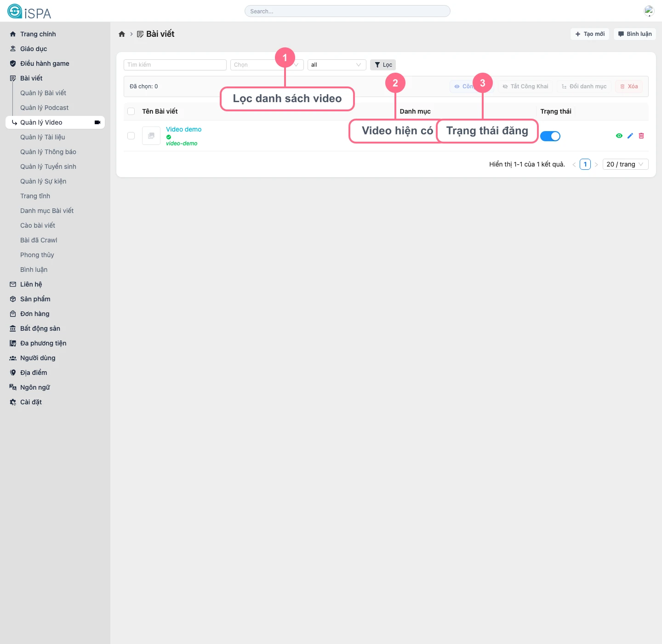Click the Lọc filter funnel button
This screenshot has height=644, width=662.
tap(383, 64)
